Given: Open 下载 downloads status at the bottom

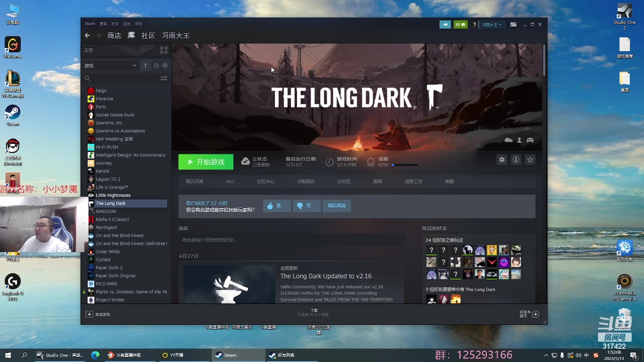Looking at the screenshot, I should click(x=314, y=313).
